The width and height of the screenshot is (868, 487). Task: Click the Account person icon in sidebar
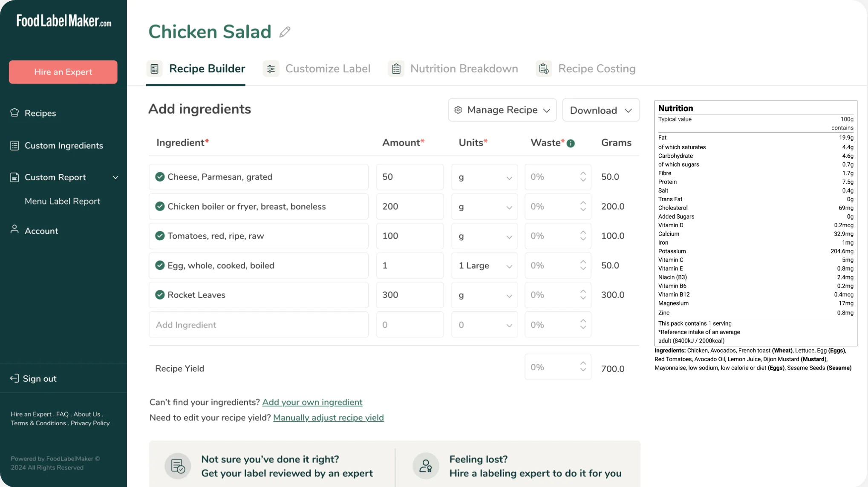(x=14, y=230)
